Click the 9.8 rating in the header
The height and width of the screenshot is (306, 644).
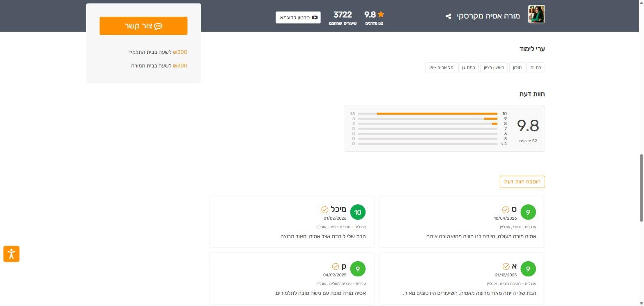370,15
